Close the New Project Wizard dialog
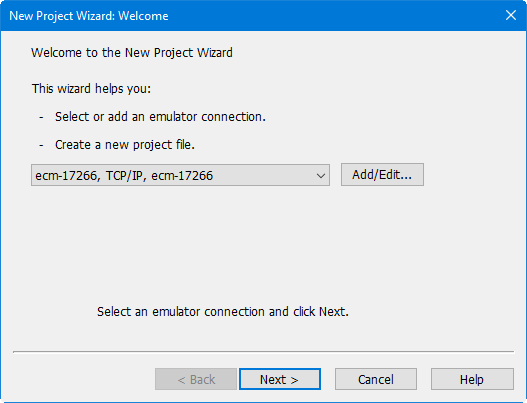Viewport: 527px width, 403px height. point(511,15)
